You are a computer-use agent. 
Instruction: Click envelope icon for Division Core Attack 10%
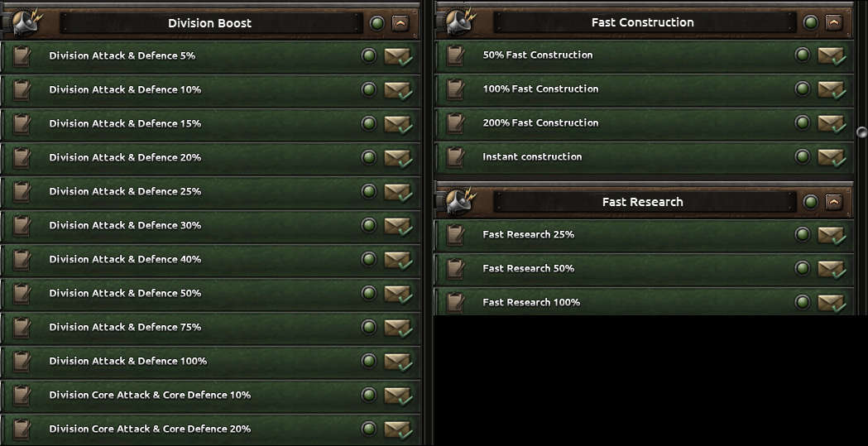coord(398,396)
